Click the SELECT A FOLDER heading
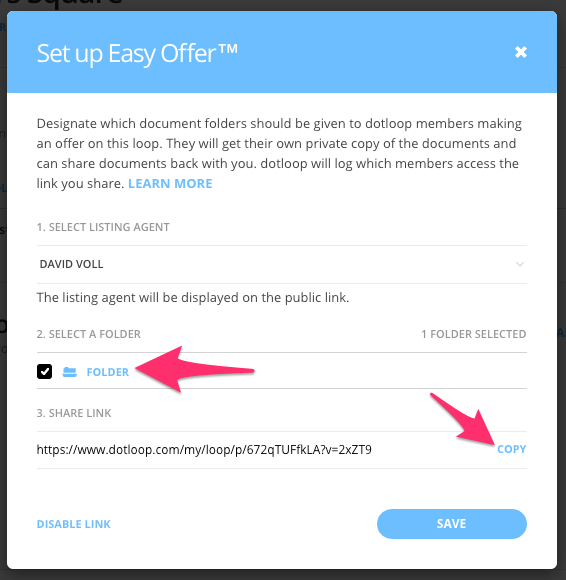 point(89,334)
